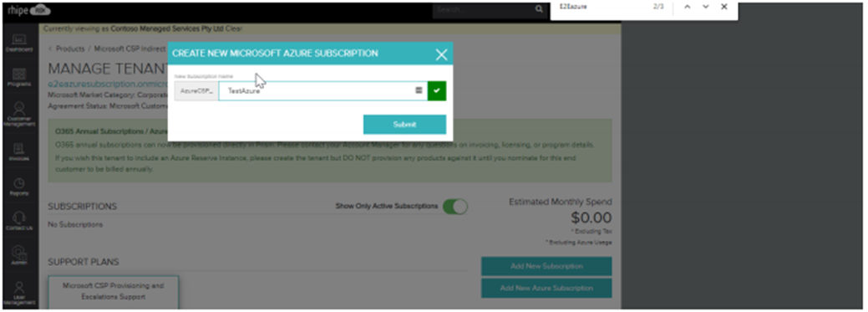
Task: Click Add New Azure Subscription button
Action: (x=546, y=289)
